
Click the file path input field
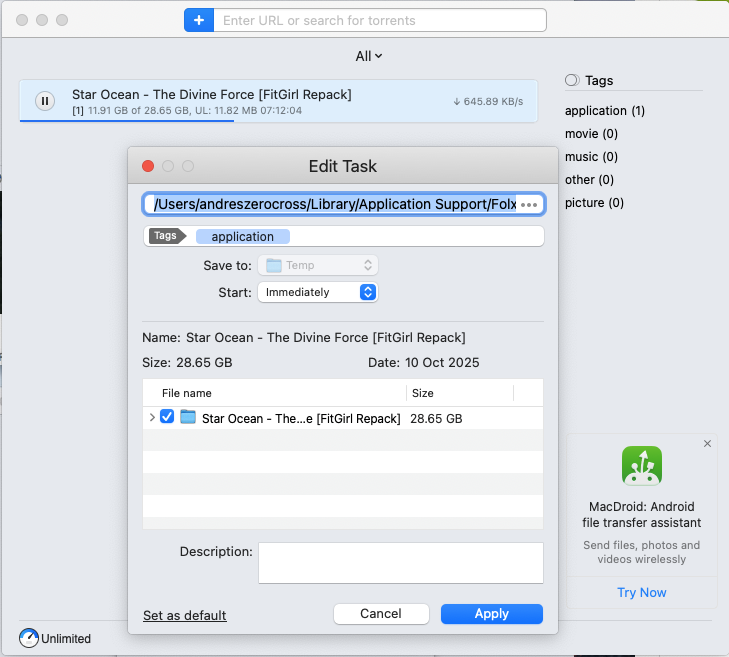tap(344, 204)
